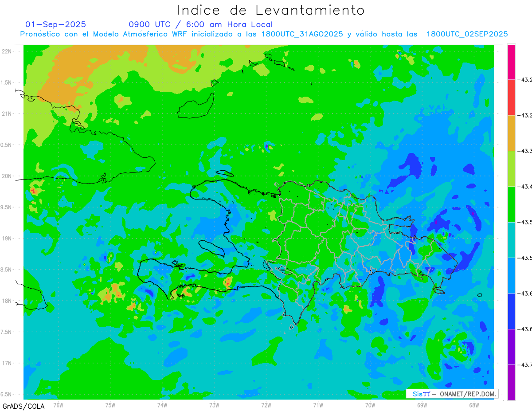Click the title Indice de Levantamiento
Screen dimensions: 532x411
[271, 10]
